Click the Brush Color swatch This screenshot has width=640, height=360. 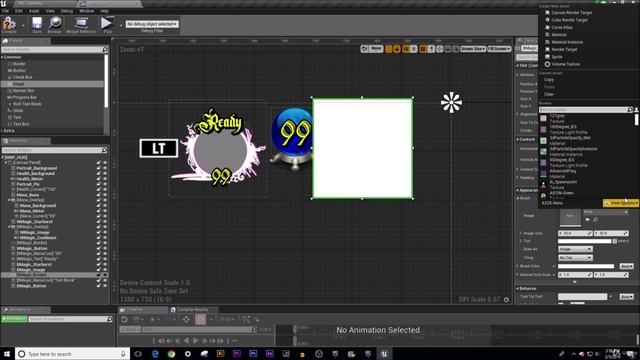point(586,266)
